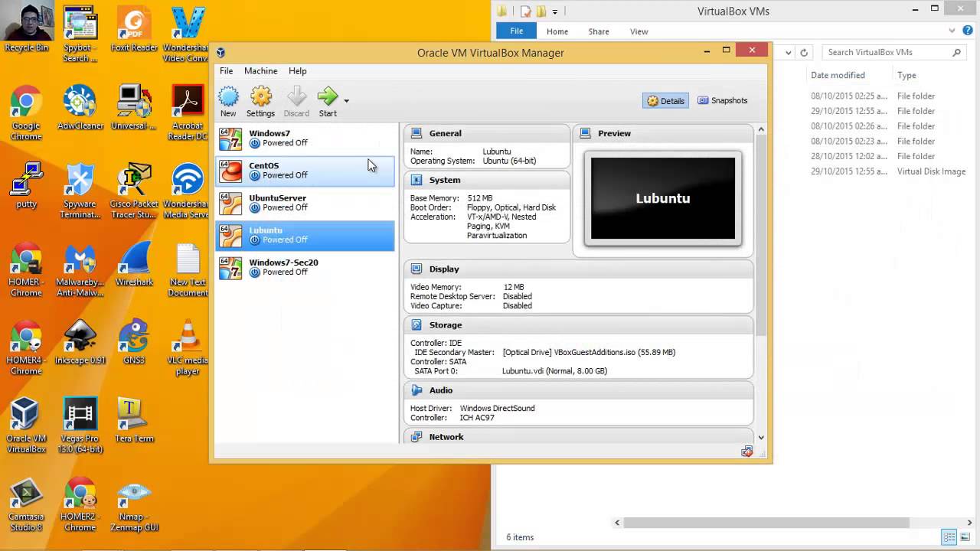Viewport: 980px width, 551px height.
Task: Open VirtualBox File menu
Action: (x=226, y=70)
